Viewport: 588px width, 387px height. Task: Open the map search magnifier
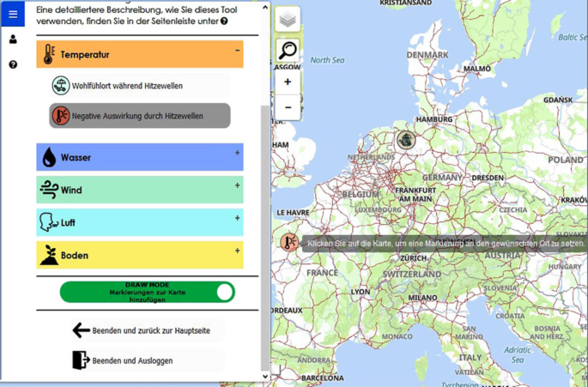pos(288,51)
